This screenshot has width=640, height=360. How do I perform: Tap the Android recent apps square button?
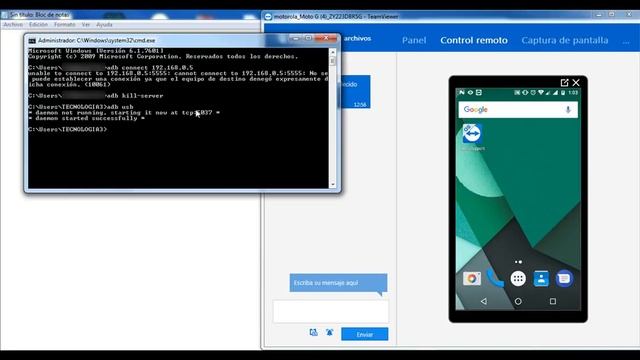pos(553,301)
